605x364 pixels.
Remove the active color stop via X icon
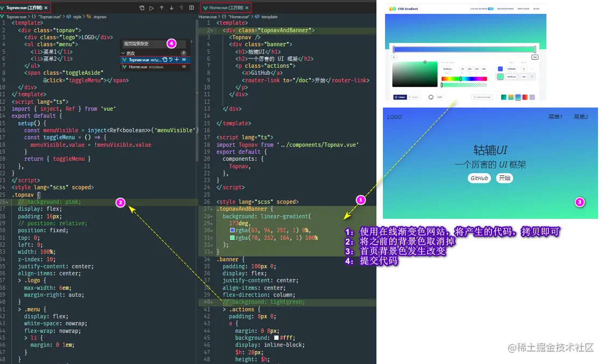pos(532,76)
